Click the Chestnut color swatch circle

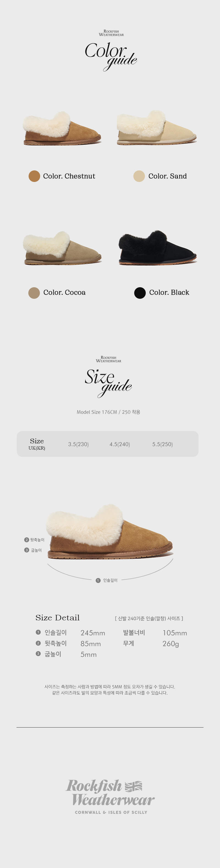[34, 176]
